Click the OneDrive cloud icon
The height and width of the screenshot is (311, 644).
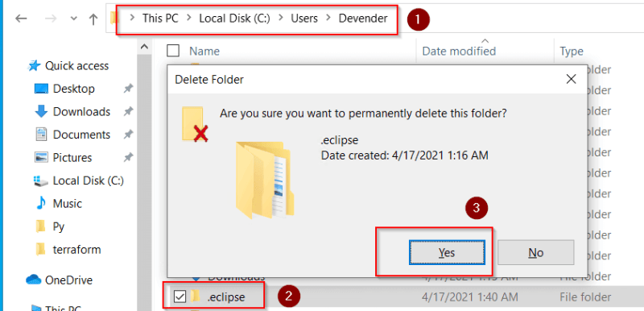coord(34,280)
